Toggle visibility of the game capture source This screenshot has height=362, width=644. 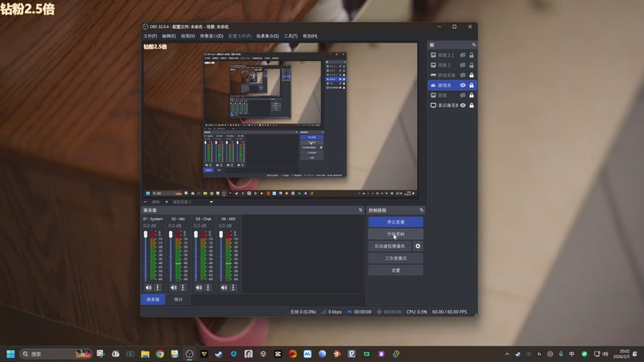click(x=462, y=75)
